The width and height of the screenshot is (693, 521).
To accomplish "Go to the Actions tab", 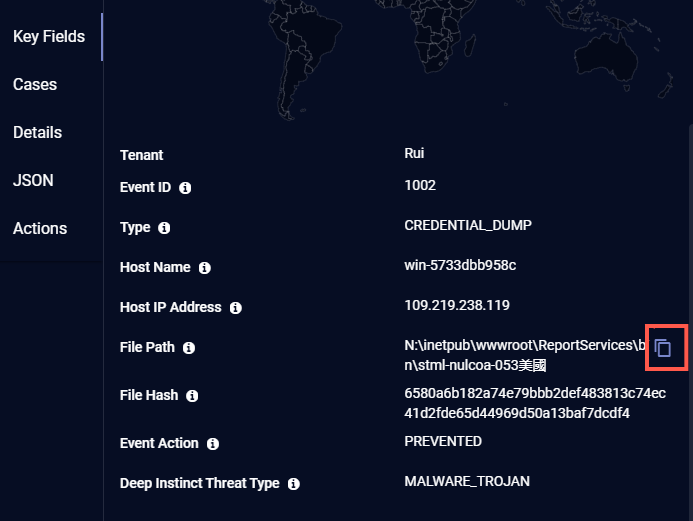I will coord(40,229).
